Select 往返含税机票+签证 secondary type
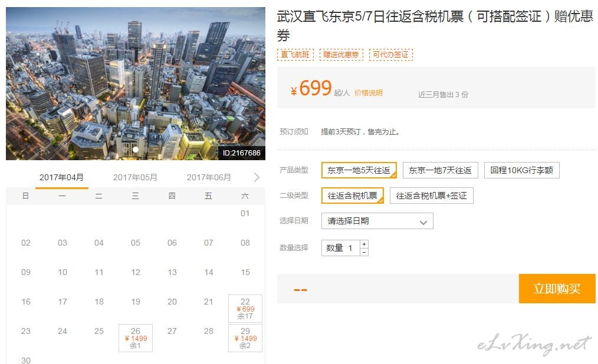Image resolution: width=598 pixels, height=364 pixels. [x=431, y=196]
